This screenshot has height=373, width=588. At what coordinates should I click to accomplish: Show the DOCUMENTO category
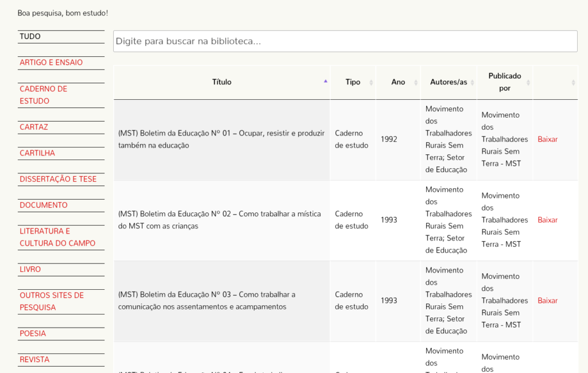tap(44, 205)
